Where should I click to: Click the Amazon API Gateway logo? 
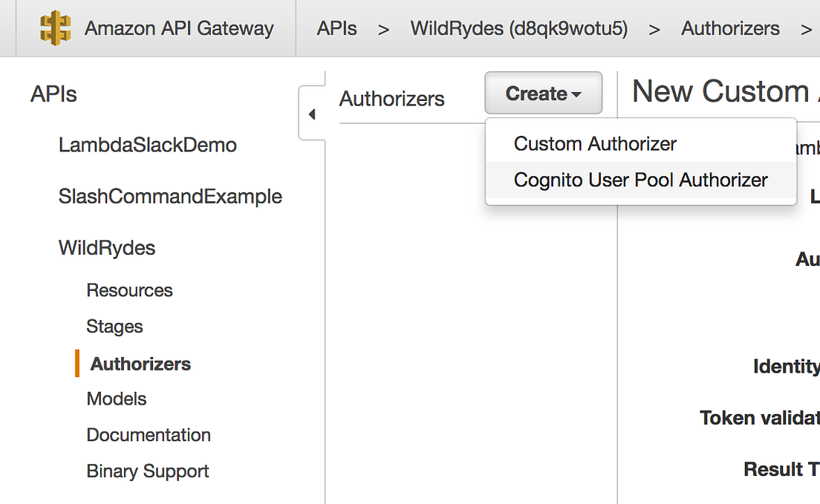pos(53,28)
